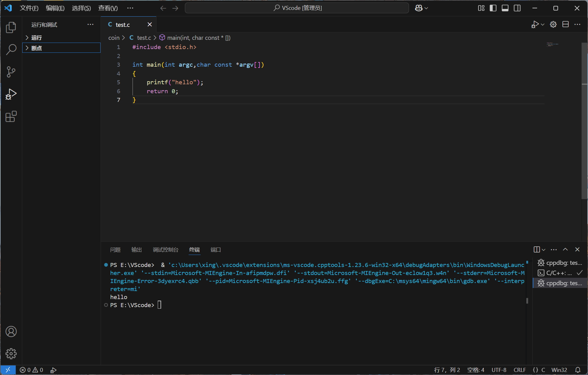Open the Manage settings gear icon
588x375 pixels.
pos(11,354)
